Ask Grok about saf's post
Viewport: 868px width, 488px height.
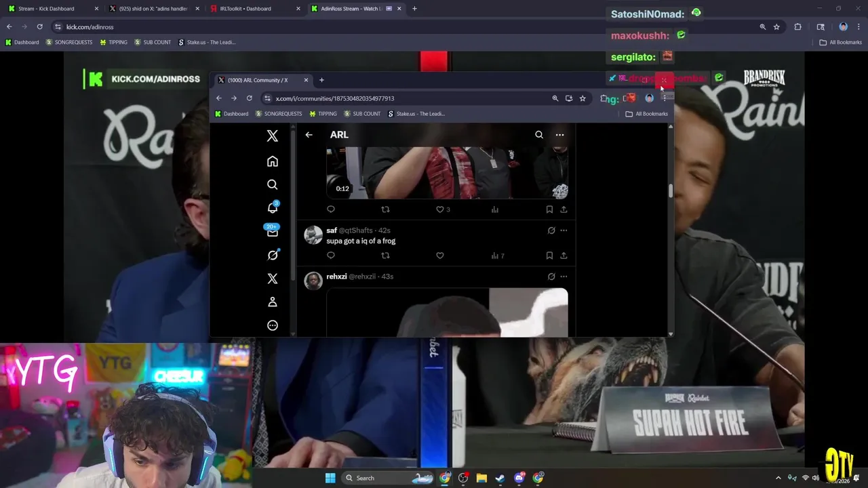(x=551, y=230)
